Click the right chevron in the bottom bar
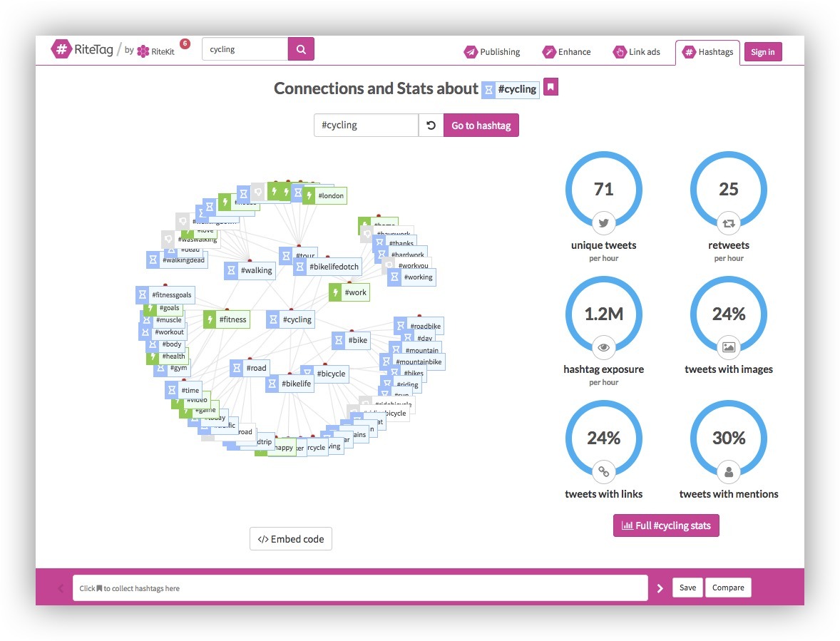This screenshot has width=840, height=641. (660, 588)
